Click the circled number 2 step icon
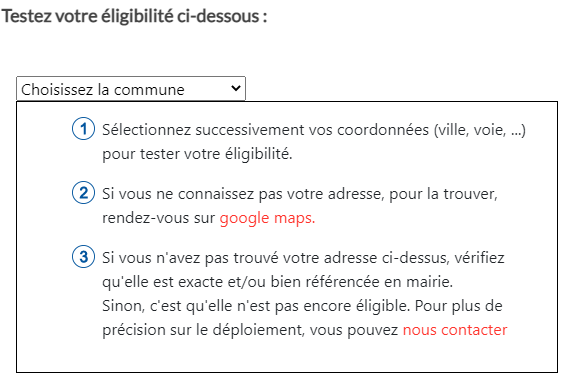The width and height of the screenshot is (572, 388). [x=84, y=193]
